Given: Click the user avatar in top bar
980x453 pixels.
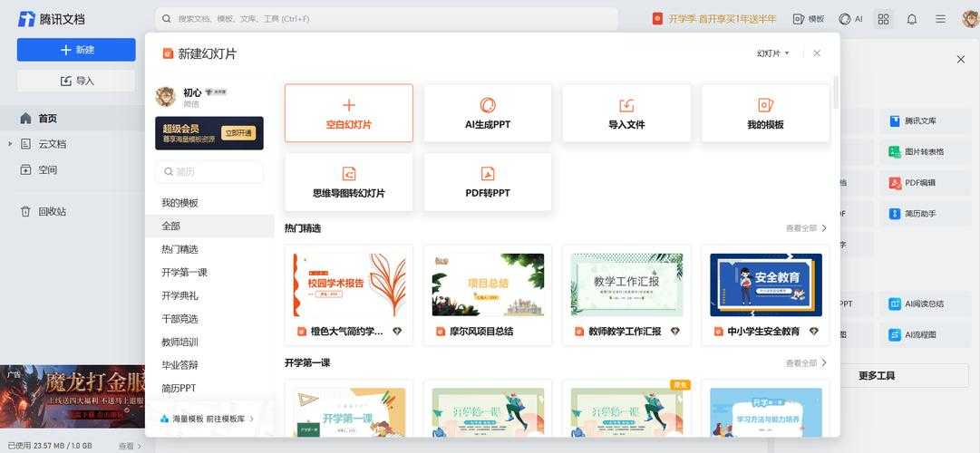Looking at the screenshot, I should coord(971,19).
